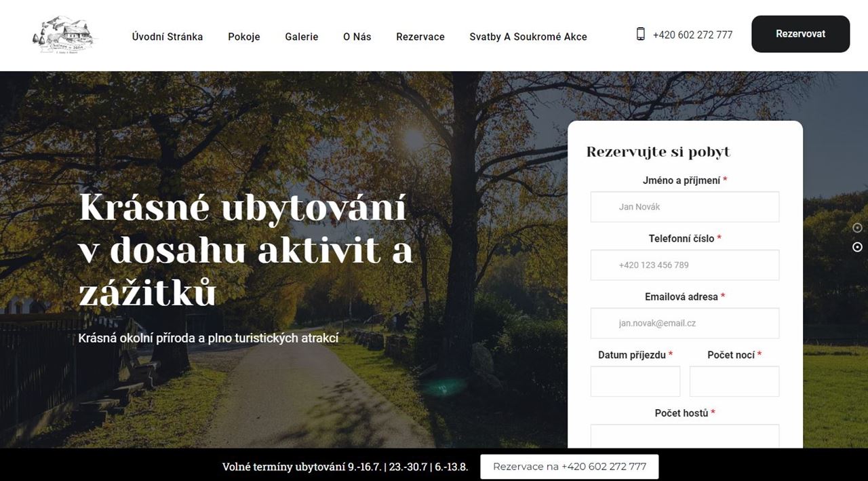This screenshot has height=481, width=868.
Task: Focus the Emailová adresa input field
Action: (685, 324)
